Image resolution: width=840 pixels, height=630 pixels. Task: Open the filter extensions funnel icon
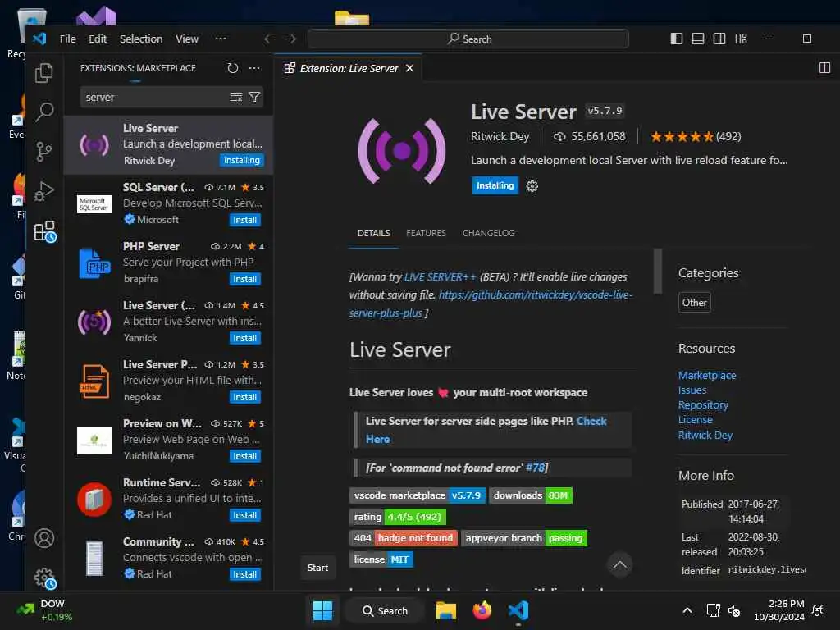pos(254,97)
